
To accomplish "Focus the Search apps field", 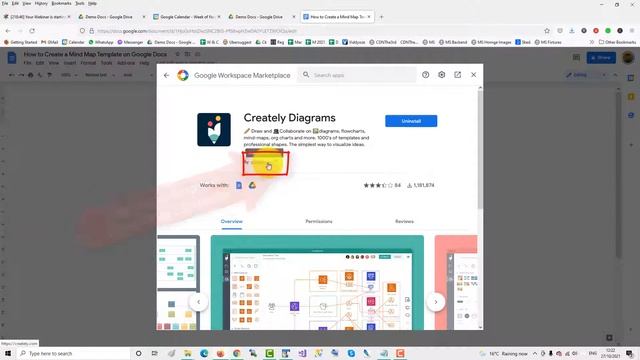I will (x=357, y=75).
